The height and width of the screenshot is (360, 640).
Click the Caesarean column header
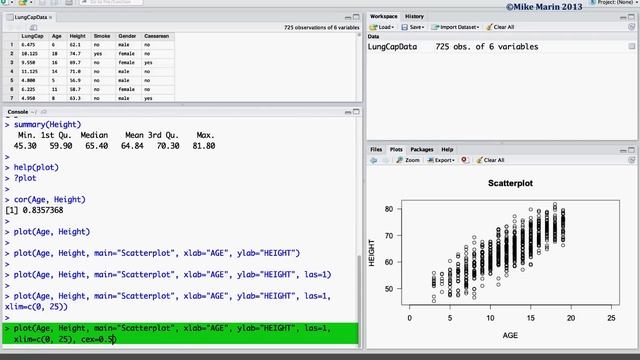click(x=156, y=36)
